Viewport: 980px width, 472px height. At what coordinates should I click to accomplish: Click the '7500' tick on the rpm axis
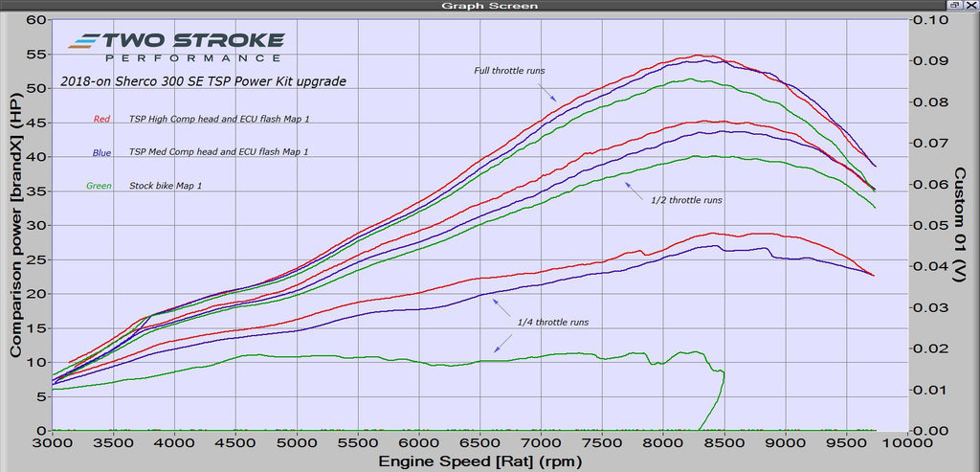(602, 444)
